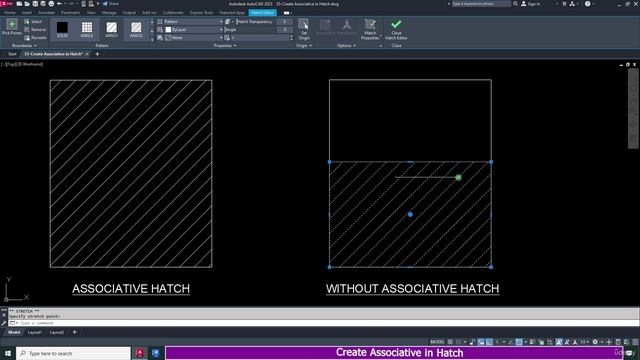Switch to the Layout1 tab

pyautogui.click(x=35, y=332)
